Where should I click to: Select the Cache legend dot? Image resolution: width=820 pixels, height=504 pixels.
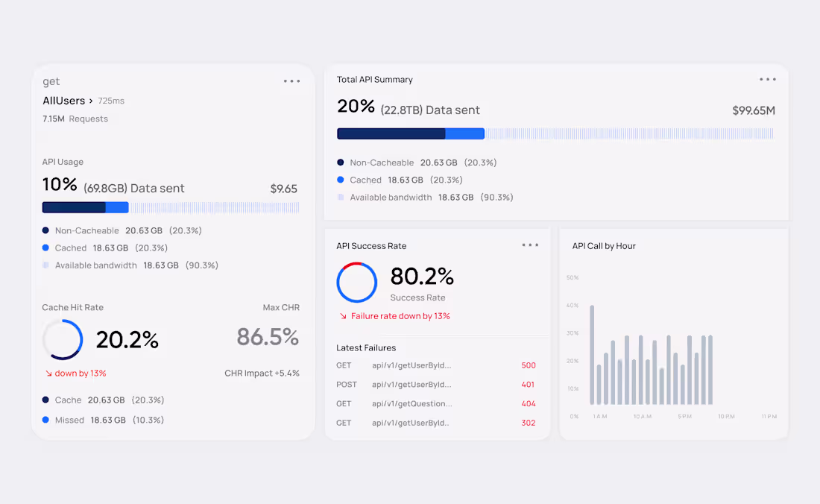45,400
